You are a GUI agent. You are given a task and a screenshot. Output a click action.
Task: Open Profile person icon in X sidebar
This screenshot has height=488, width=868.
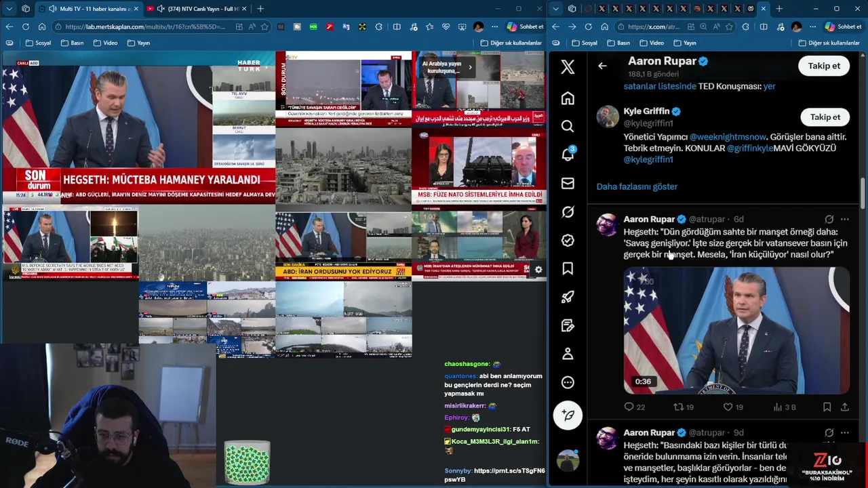click(568, 354)
